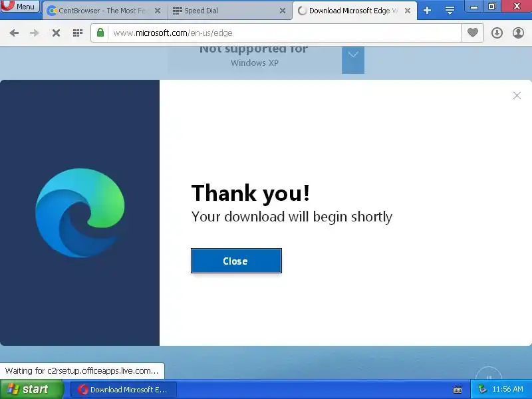Go forward with the forward arrow
This screenshot has height=399, width=532.
[35, 33]
